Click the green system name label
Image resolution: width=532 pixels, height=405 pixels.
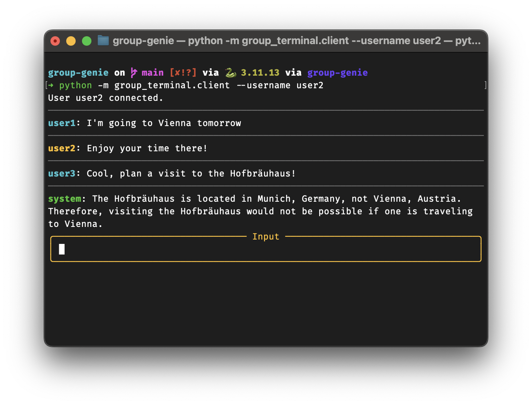(65, 199)
